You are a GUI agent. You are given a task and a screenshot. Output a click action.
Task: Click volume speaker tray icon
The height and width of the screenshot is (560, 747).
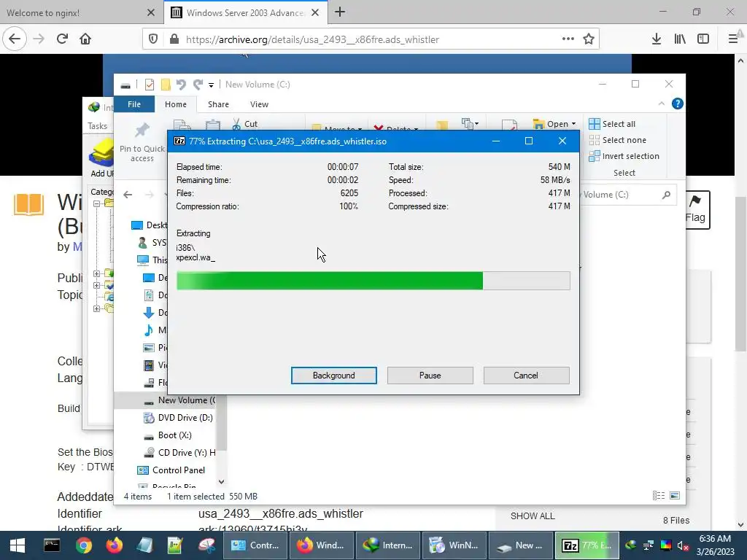pyautogui.click(x=683, y=545)
